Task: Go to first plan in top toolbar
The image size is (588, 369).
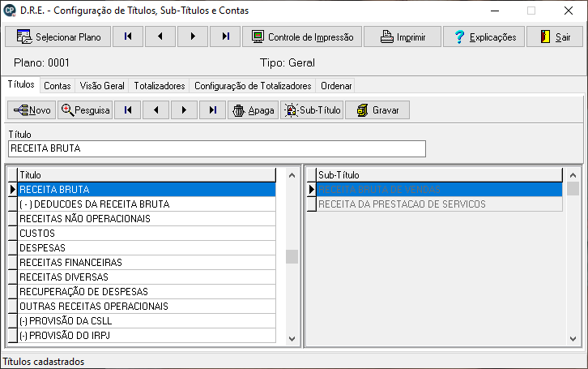Action: [128, 36]
